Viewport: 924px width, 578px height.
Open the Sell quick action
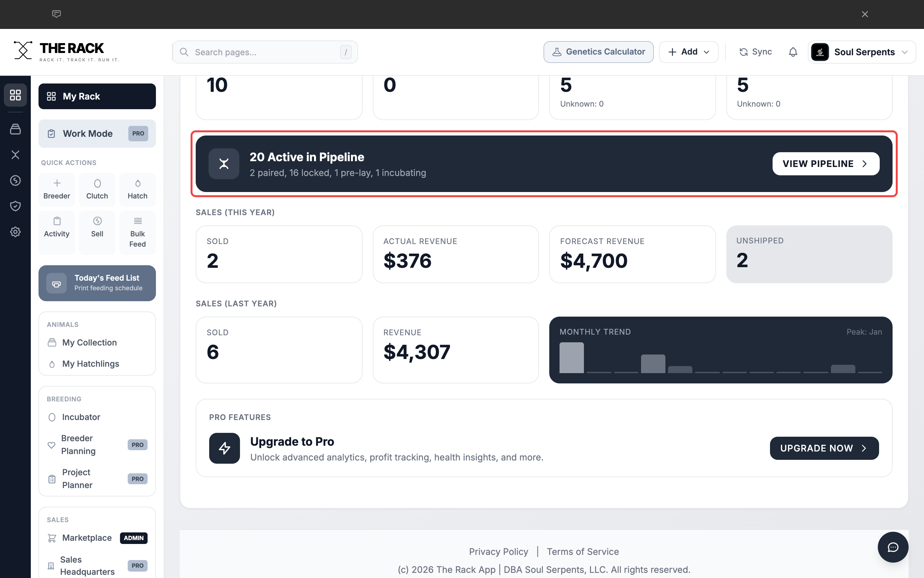coord(97,232)
